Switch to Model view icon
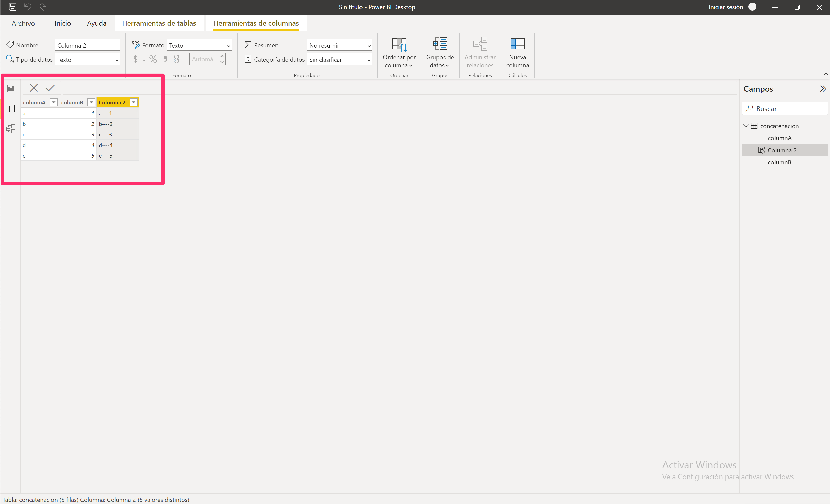The image size is (830, 504). tap(10, 129)
